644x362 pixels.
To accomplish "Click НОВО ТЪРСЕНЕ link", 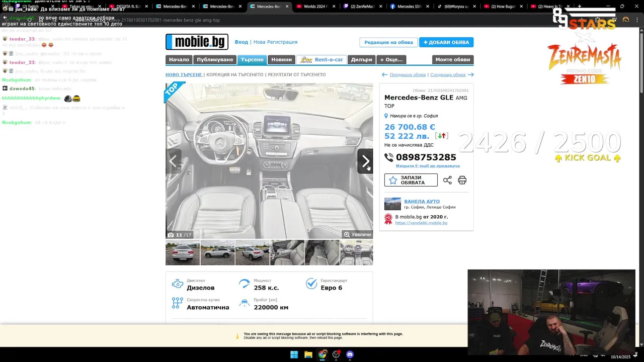I will click(184, 74).
